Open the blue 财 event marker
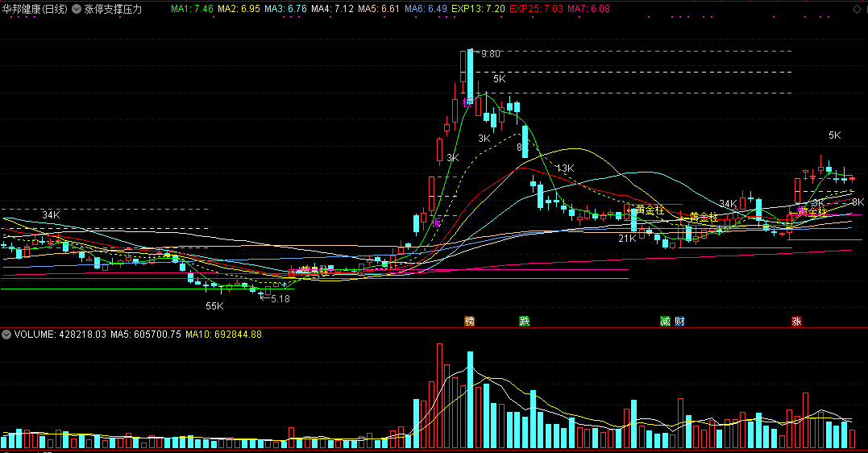This screenshot has width=868, height=453. (679, 321)
